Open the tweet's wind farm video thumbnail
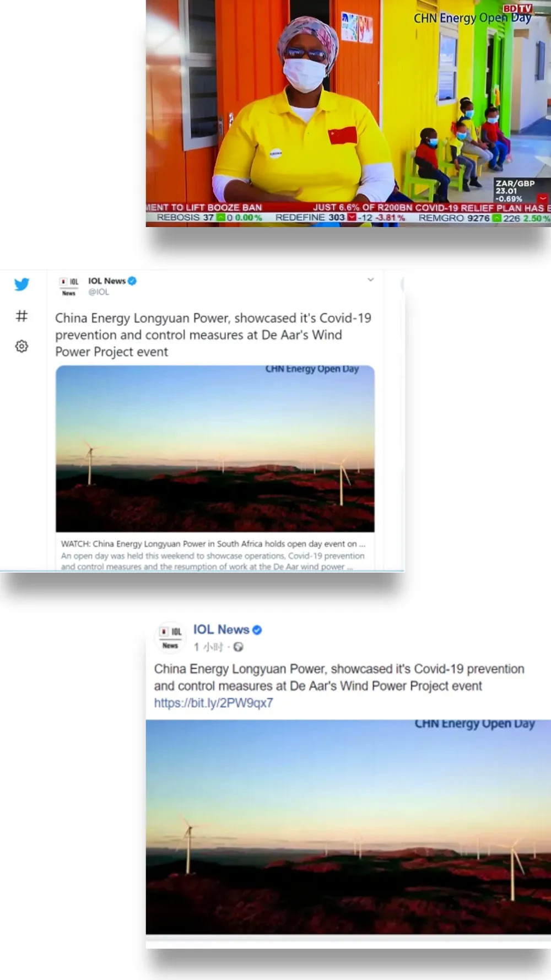 pyautogui.click(x=215, y=449)
